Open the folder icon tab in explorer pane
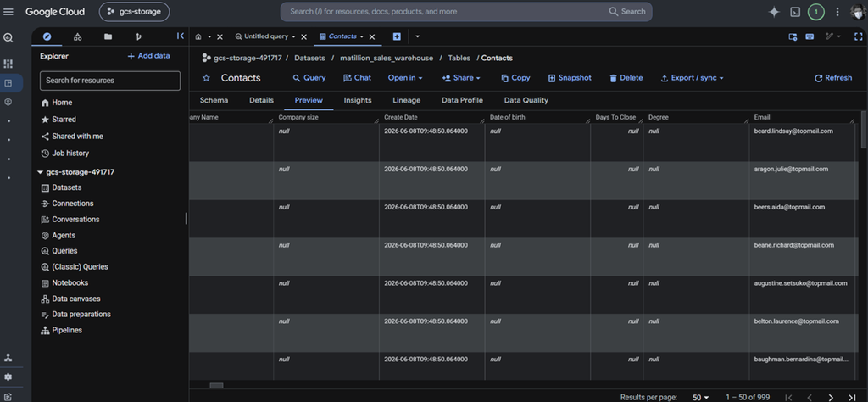Viewport: 868px width, 402px height. pyautogui.click(x=108, y=36)
